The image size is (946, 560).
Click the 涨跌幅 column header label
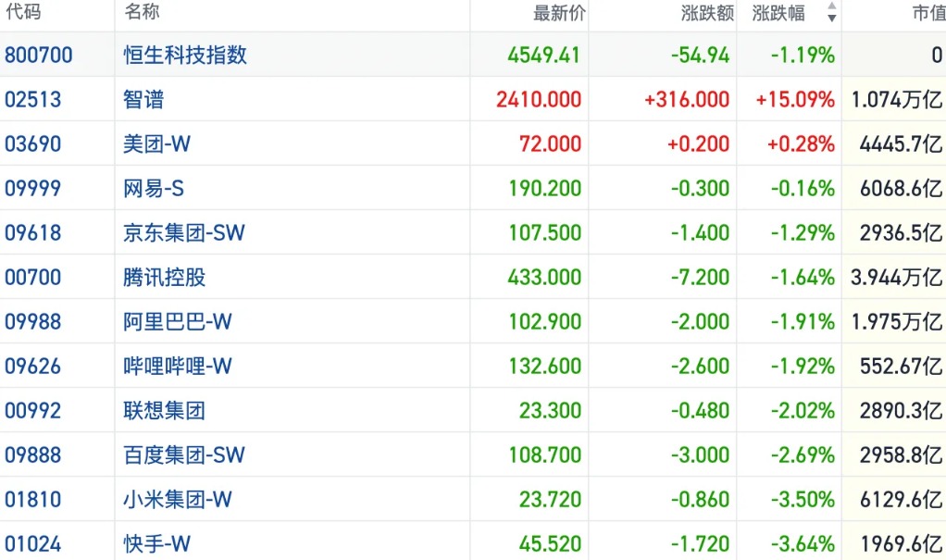pyautogui.click(x=778, y=13)
